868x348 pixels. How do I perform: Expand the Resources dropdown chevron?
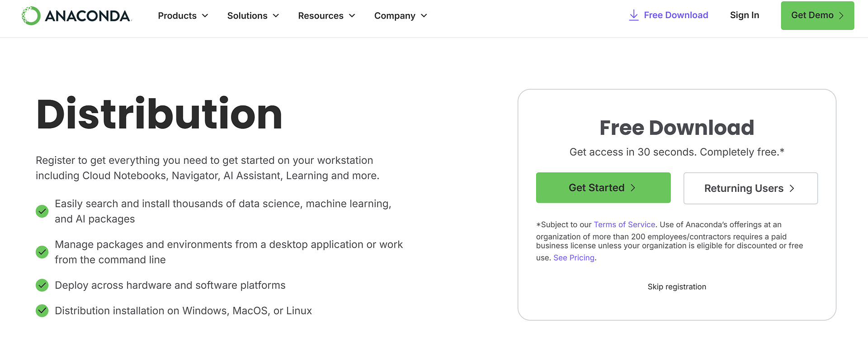352,16
